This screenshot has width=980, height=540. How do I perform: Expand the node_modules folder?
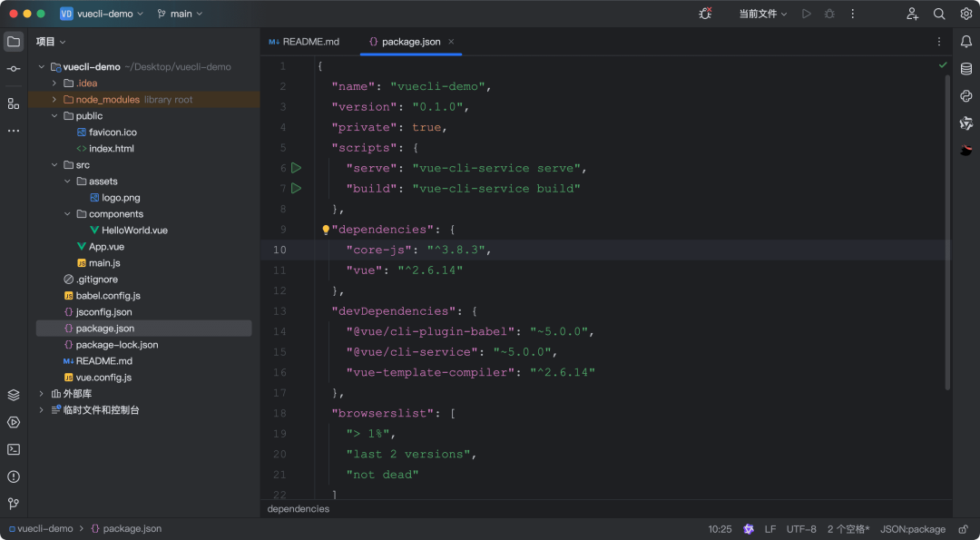point(54,99)
